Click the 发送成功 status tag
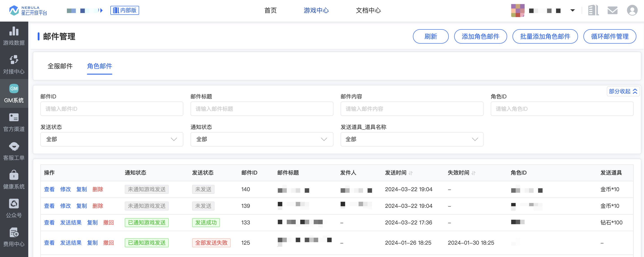This screenshot has width=644, height=257. coord(206,222)
